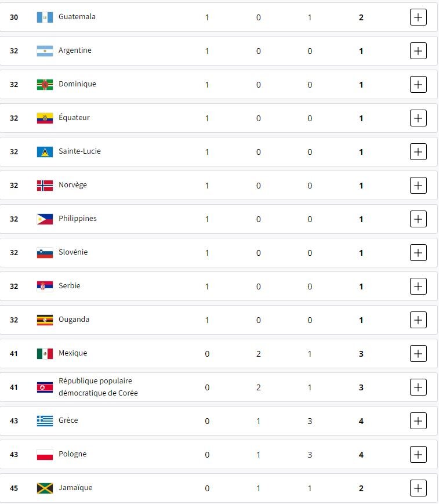This screenshot has width=439, height=504.
Task: Click the Argentine flag icon
Action: 45,51
